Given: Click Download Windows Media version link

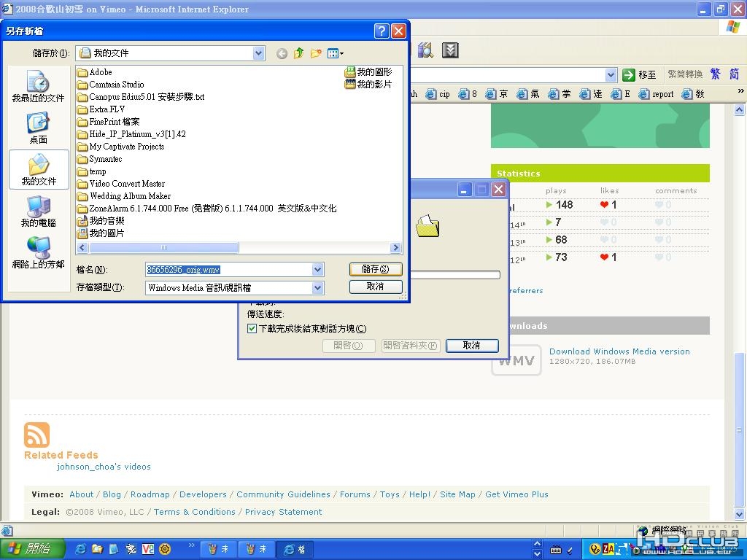Looking at the screenshot, I should 619,351.
